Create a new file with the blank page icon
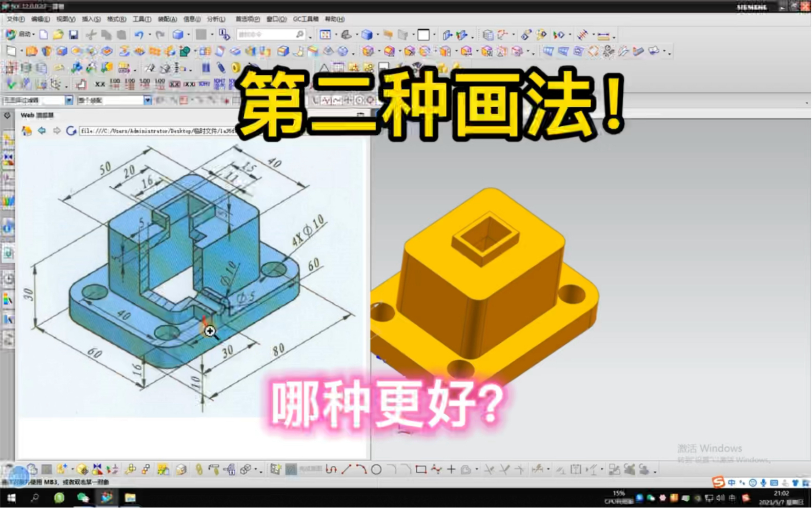The image size is (812, 508). [44, 34]
